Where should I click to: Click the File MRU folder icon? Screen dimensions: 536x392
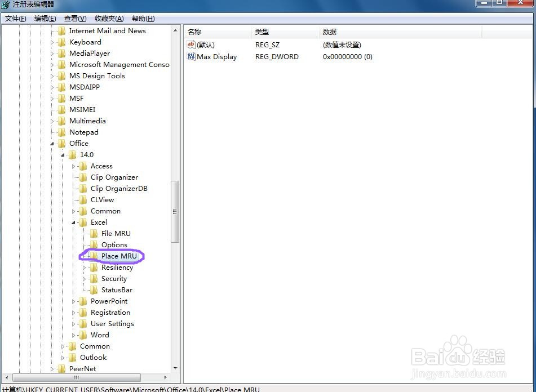point(94,234)
